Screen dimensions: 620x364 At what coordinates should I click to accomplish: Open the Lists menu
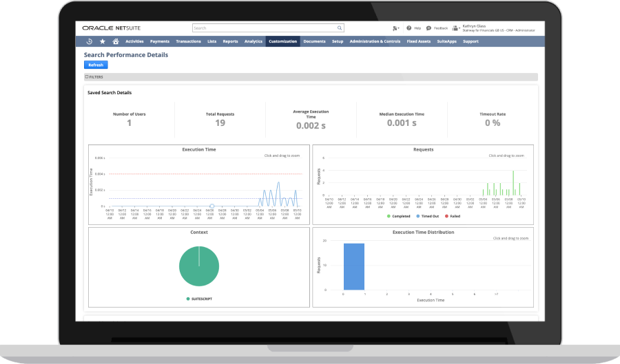[x=212, y=41]
